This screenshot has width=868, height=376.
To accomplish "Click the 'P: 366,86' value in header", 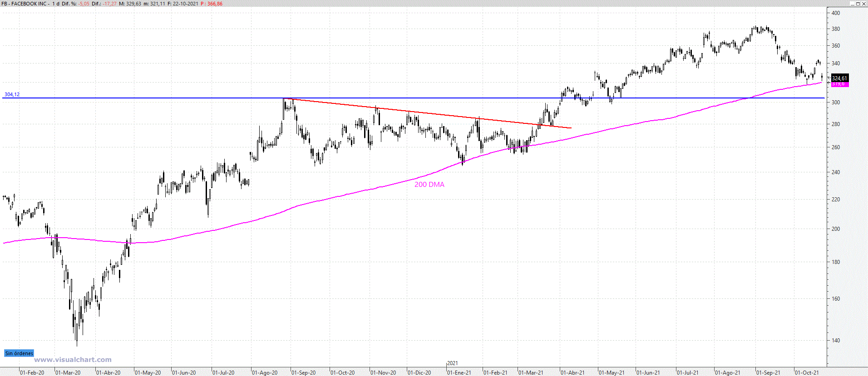I will click(x=212, y=4).
